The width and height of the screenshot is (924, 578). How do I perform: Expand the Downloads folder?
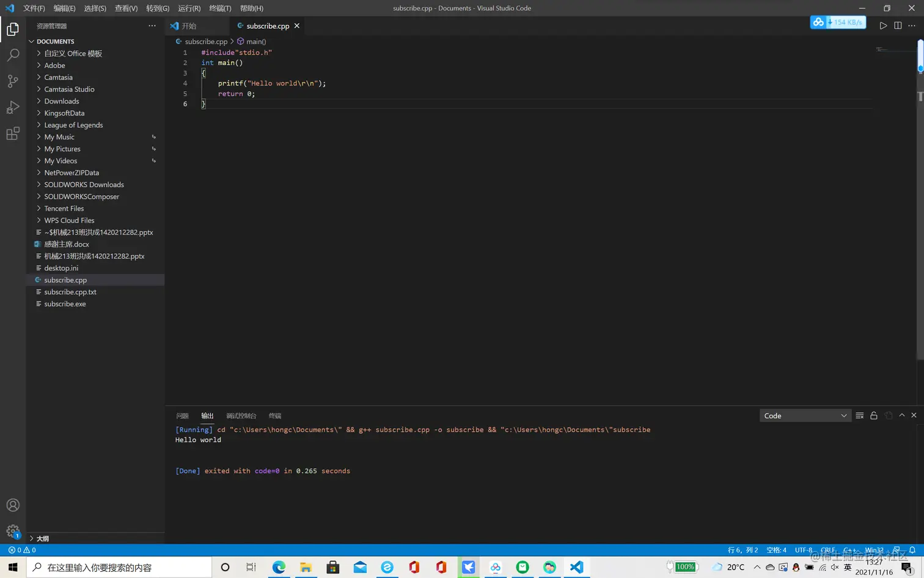coord(95,101)
